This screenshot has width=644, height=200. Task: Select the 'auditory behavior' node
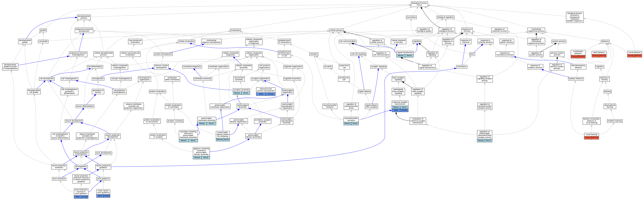(x=576, y=79)
